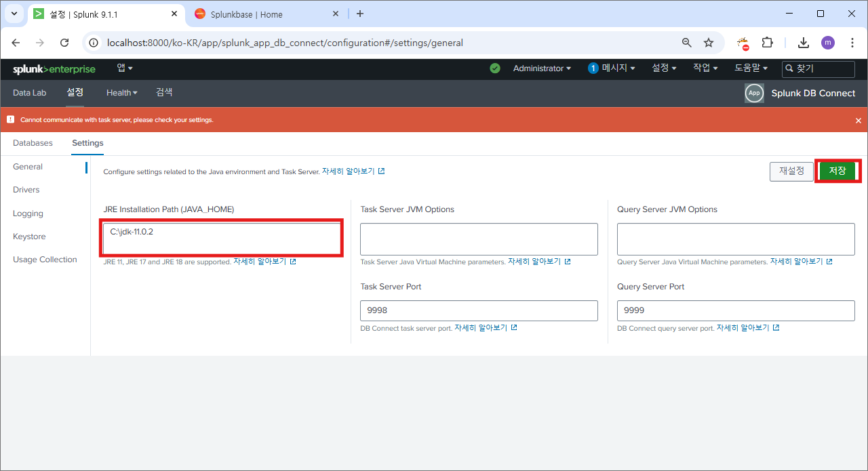Screen dimensions: 868x471
Task: Open Logging in the settings sidebar
Action: 28,213
